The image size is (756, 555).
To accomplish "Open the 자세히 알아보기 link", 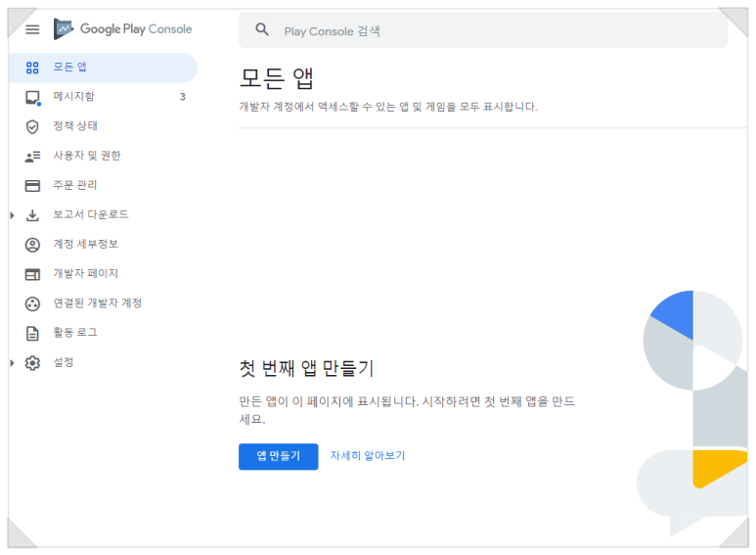I will pos(368,456).
